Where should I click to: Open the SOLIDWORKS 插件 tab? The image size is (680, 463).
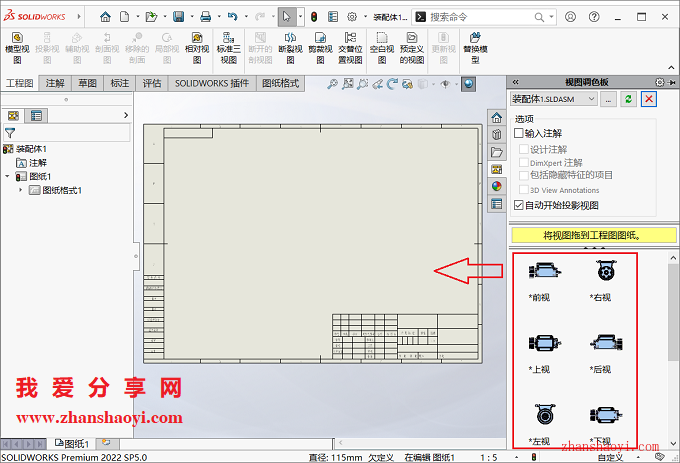[212, 83]
